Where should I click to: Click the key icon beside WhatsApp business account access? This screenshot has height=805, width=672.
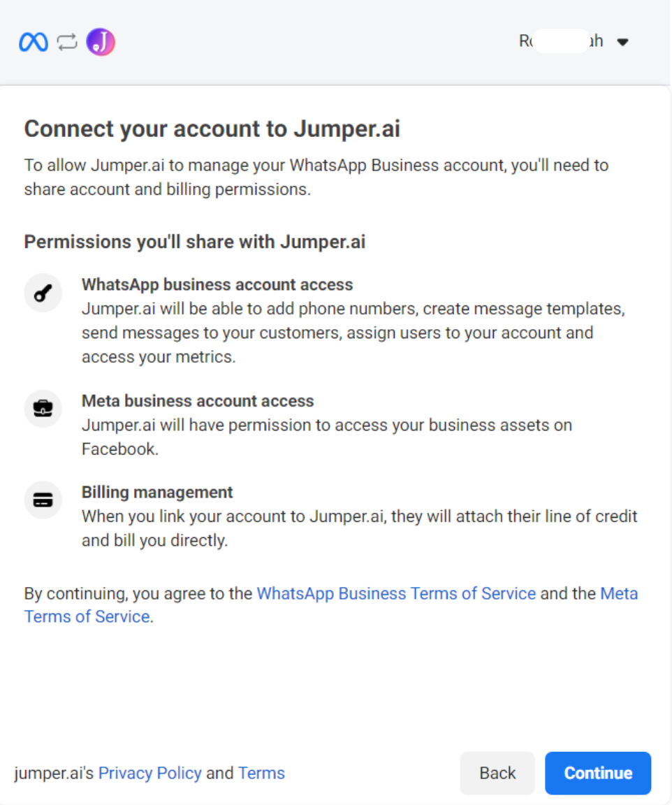(43, 293)
